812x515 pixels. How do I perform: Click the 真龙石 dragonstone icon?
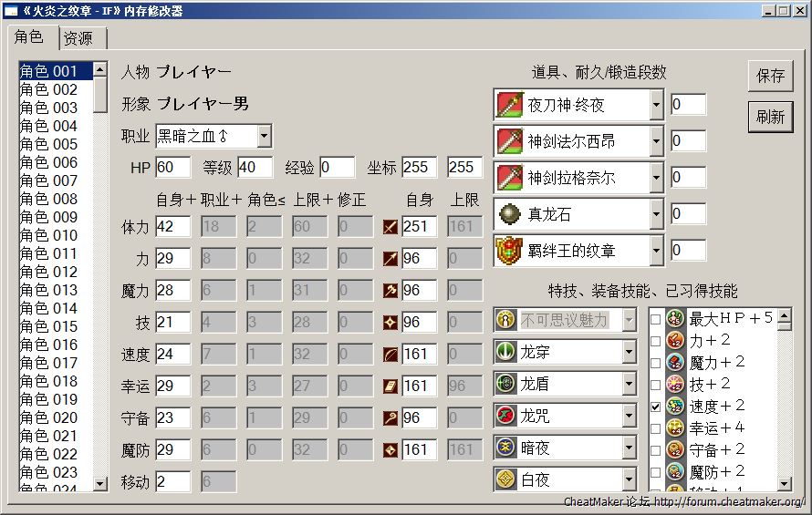pyautogui.click(x=509, y=214)
